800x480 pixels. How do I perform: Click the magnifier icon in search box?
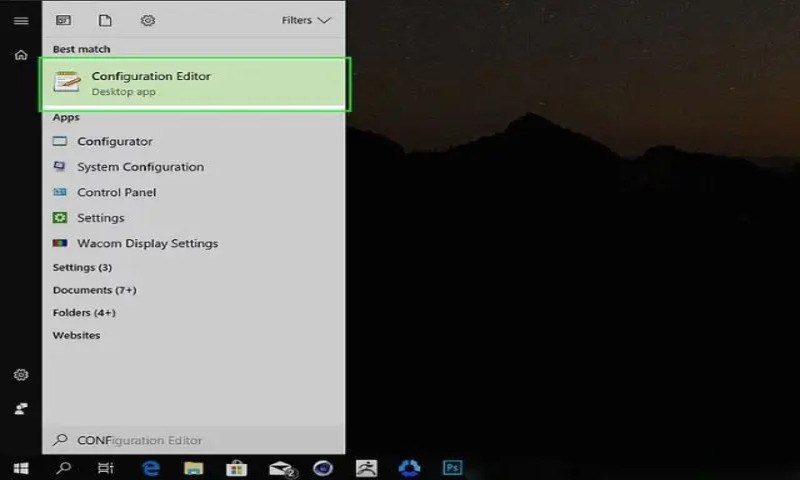(60, 440)
